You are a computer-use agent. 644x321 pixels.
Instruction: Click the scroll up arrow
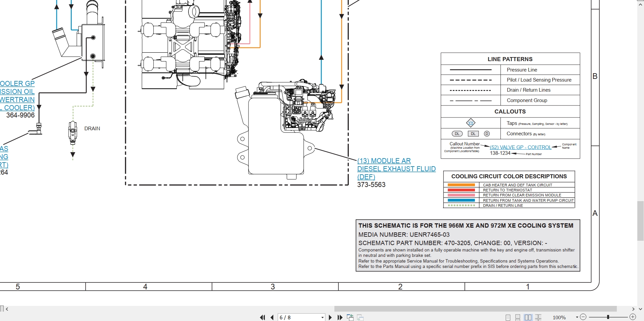(640, 4)
